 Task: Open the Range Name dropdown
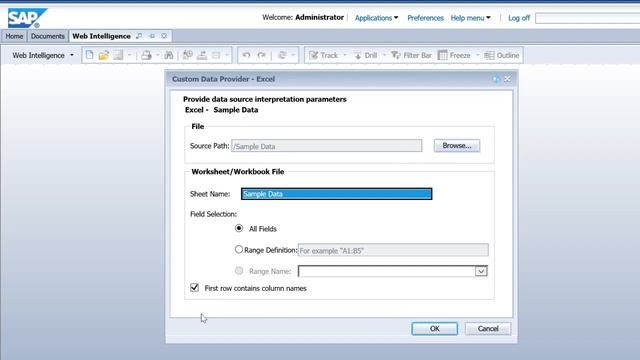click(x=481, y=271)
